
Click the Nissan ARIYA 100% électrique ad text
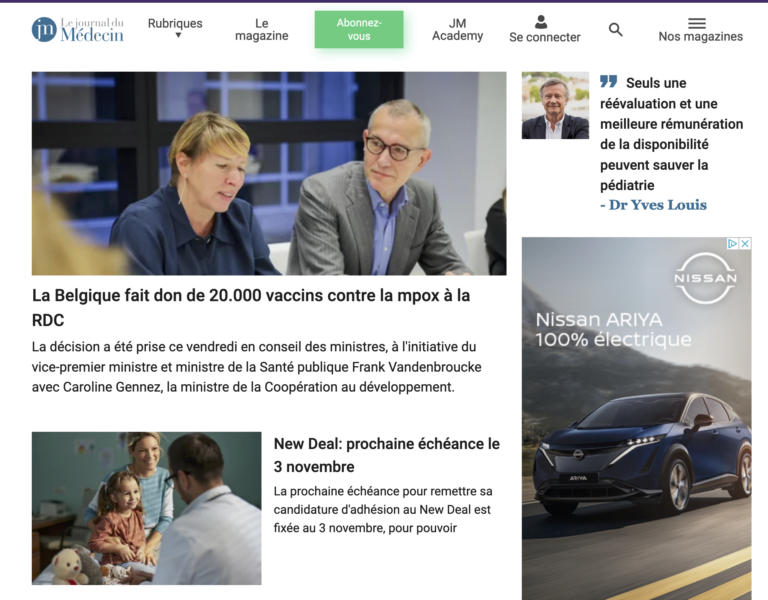pyautogui.click(x=613, y=329)
